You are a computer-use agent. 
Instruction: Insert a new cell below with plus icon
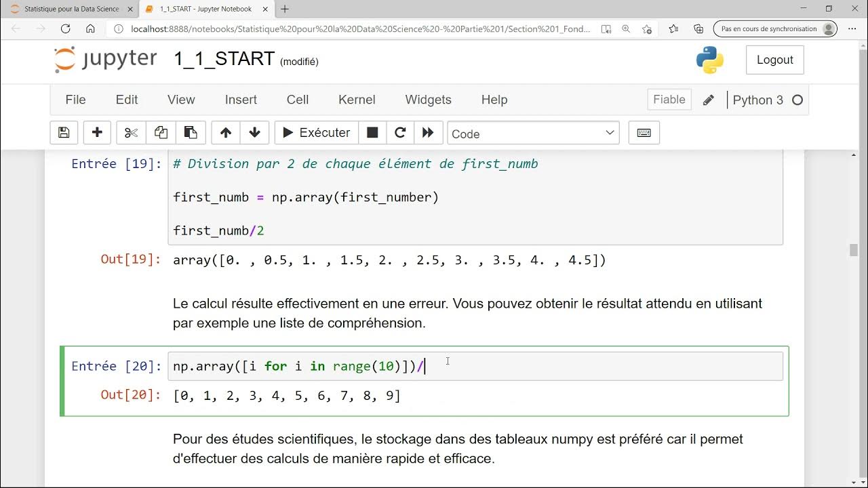(x=97, y=133)
